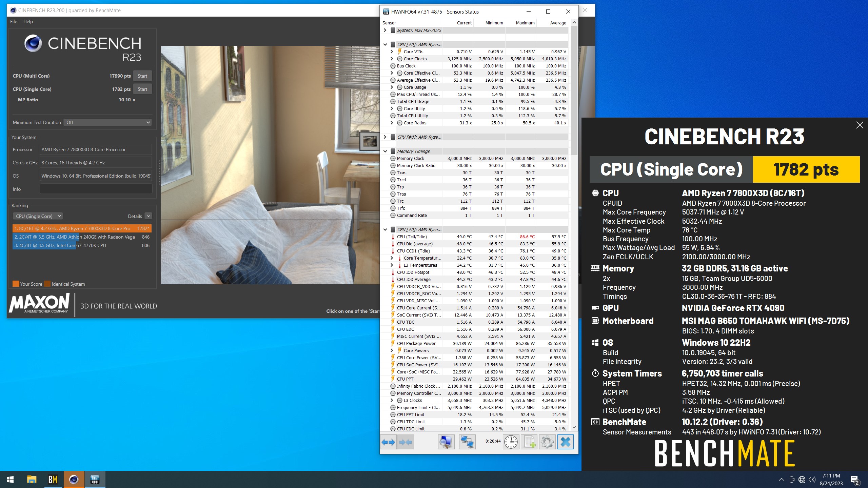Image resolution: width=868 pixels, height=488 pixels.
Task: Click the Memory Clock sensor circle icon
Action: (393, 158)
